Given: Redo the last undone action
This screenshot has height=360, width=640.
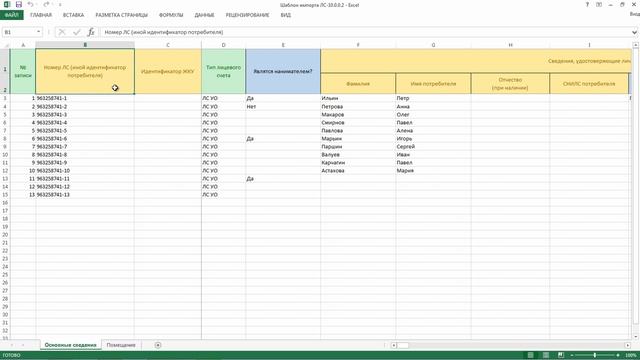Looking at the screenshot, I should coord(46,4).
